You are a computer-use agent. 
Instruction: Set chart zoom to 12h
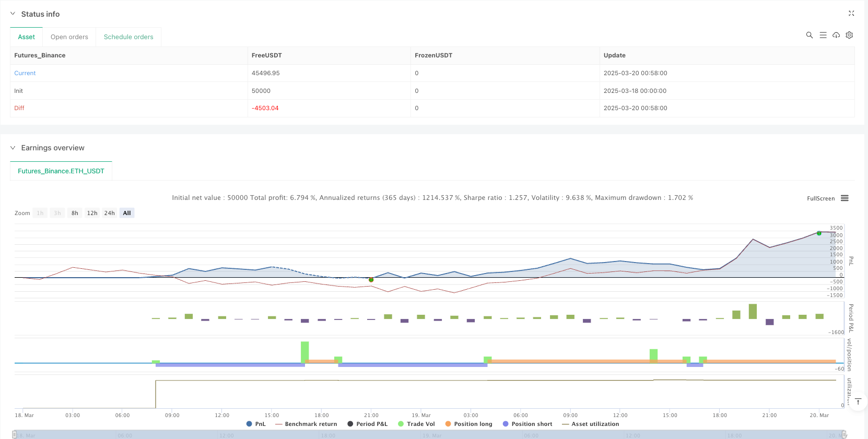click(92, 213)
